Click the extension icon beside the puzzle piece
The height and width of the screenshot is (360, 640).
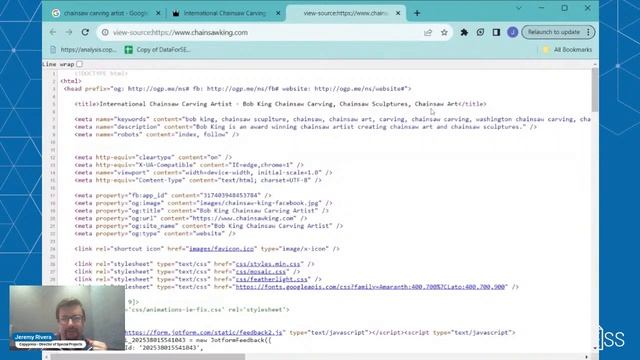coord(480,32)
